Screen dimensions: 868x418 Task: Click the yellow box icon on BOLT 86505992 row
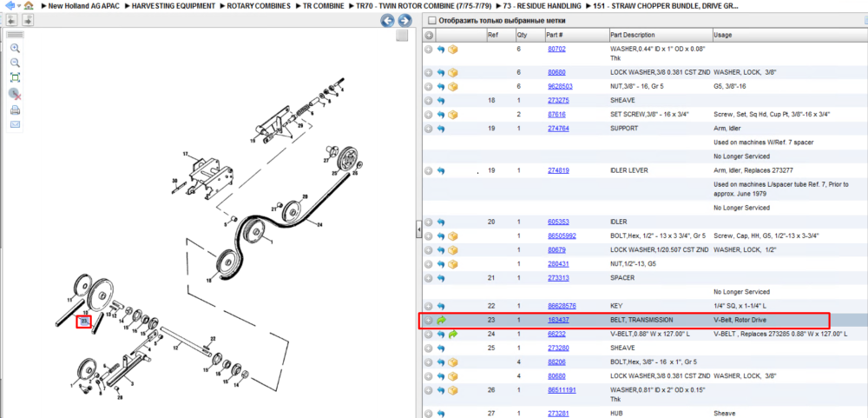click(x=453, y=236)
